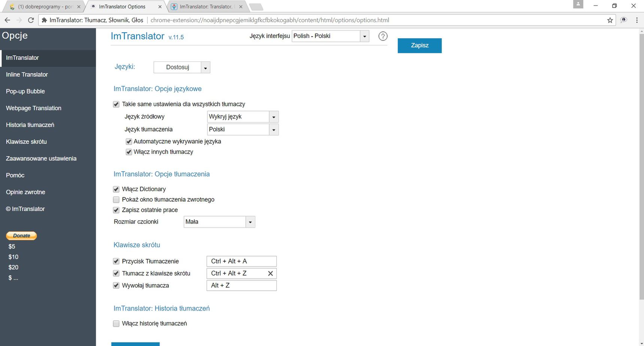Select ImTranslator in the sidebar

pos(48,58)
